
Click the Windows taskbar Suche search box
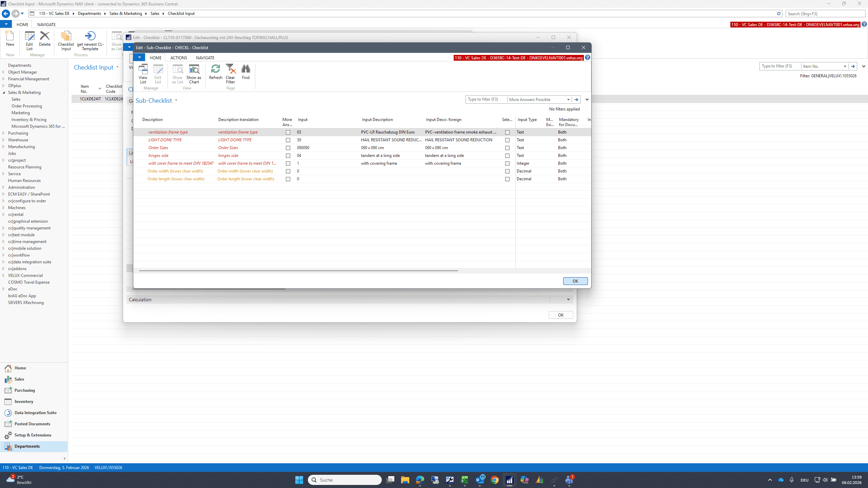[x=345, y=480]
